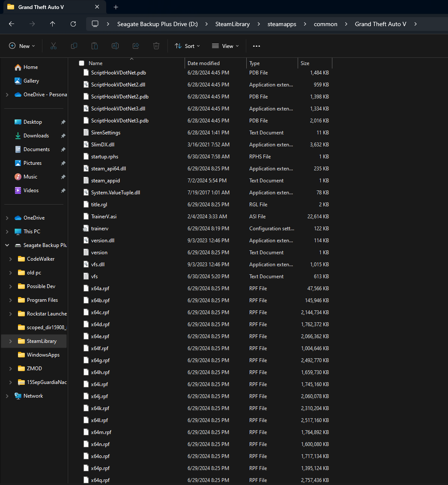Click the Cut icon in the toolbar
Image resolution: width=448 pixels, height=485 pixels.
point(53,46)
